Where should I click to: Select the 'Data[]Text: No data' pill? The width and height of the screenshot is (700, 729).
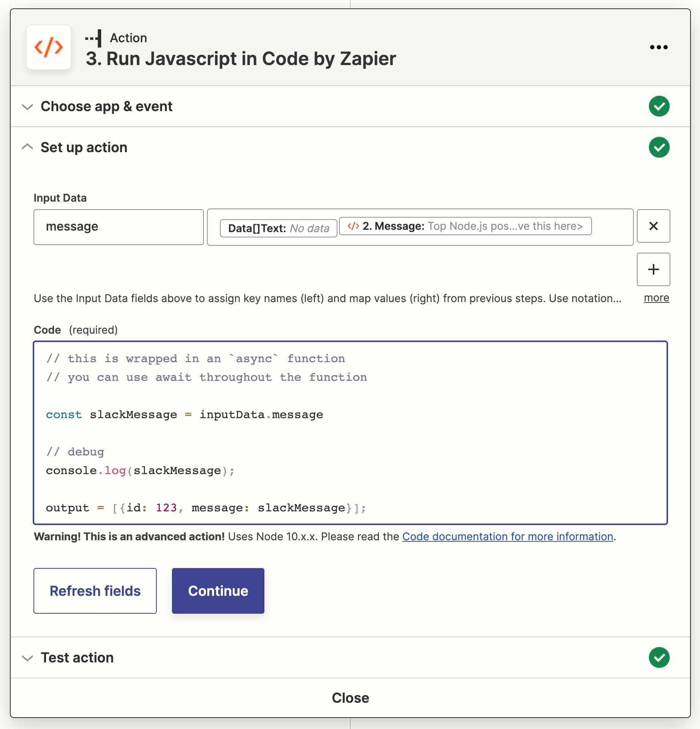click(x=278, y=228)
